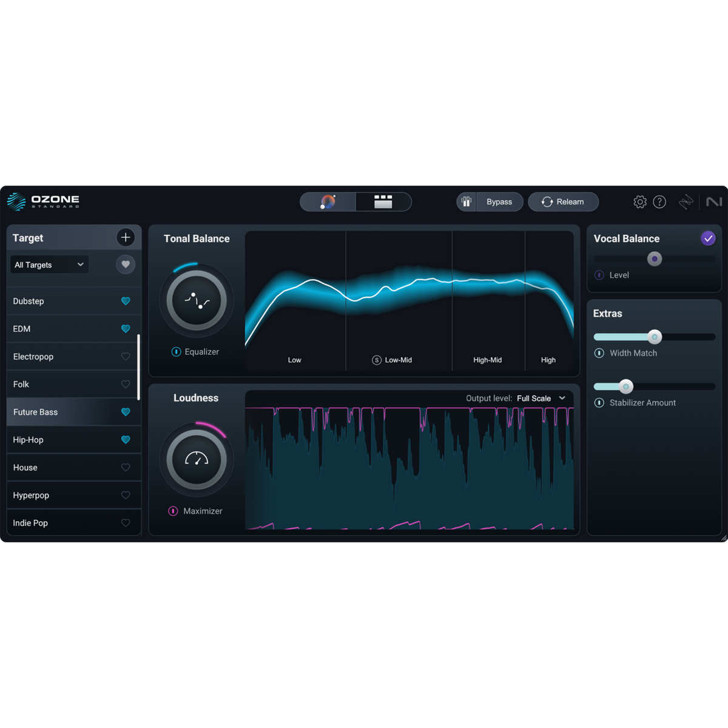This screenshot has height=728, width=728.
Task: Add a custom target with plus button
Action: tap(126, 237)
